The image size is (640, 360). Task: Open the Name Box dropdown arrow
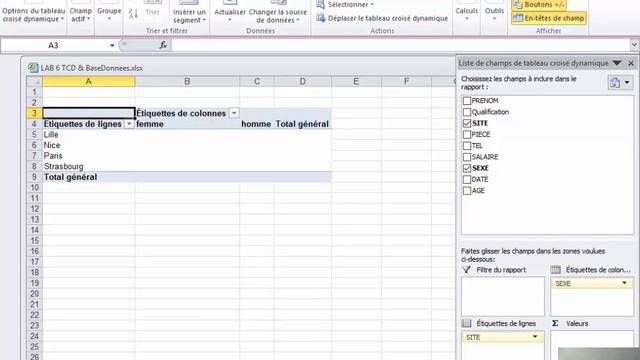(x=112, y=45)
